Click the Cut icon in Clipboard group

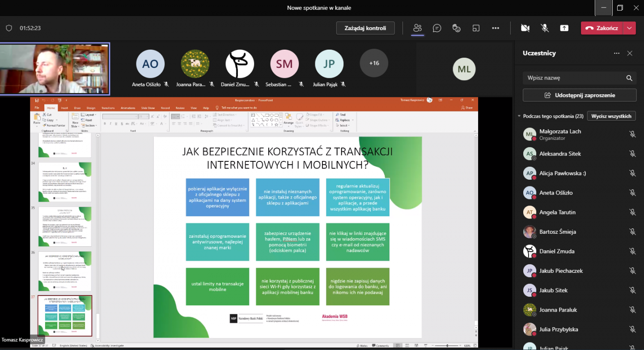click(x=47, y=115)
